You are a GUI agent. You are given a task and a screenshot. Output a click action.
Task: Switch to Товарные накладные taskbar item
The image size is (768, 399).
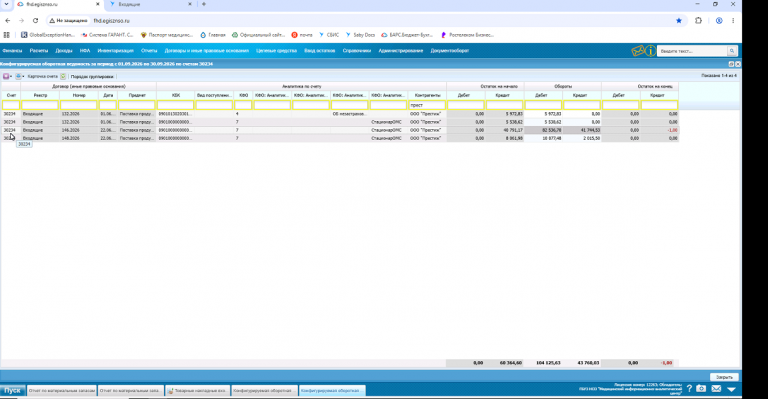tap(198, 390)
